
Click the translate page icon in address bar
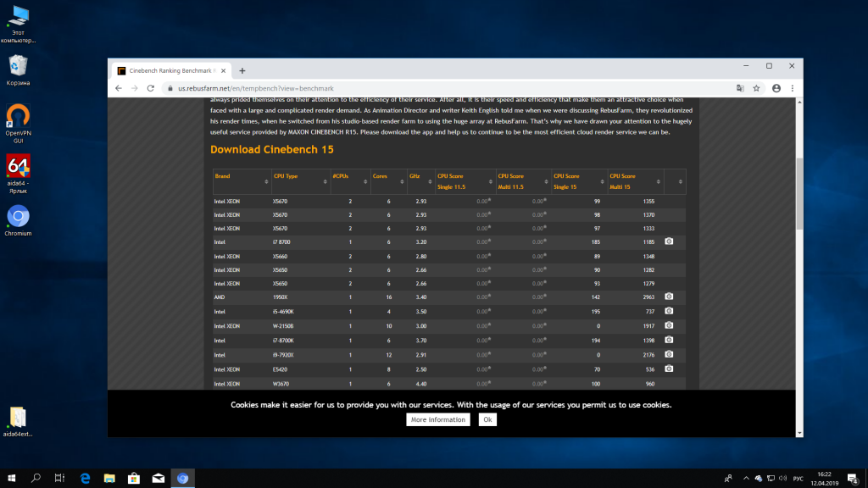coord(740,88)
